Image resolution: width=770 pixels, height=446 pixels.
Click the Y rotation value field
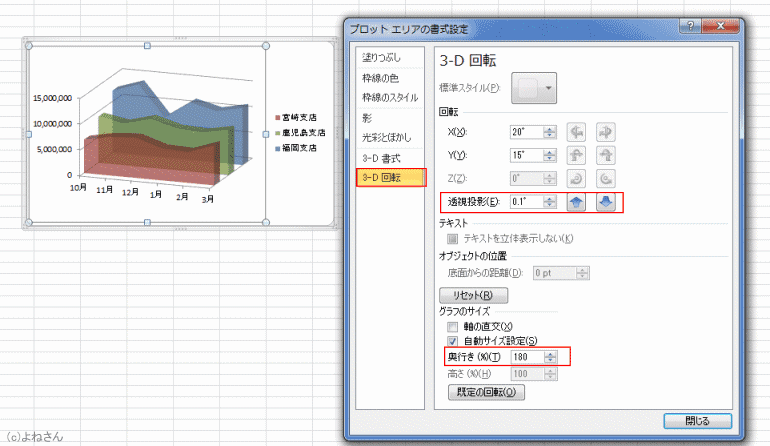click(x=526, y=155)
